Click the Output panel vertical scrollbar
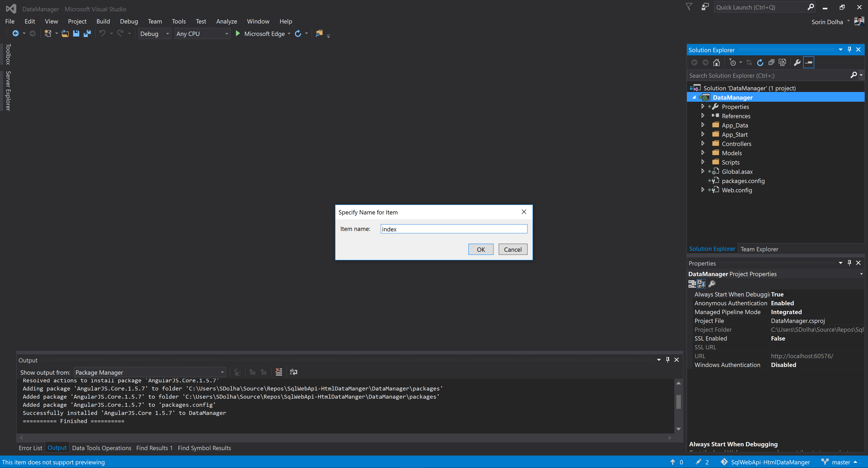Image resolution: width=868 pixels, height=468 pixels. point(679,402)
